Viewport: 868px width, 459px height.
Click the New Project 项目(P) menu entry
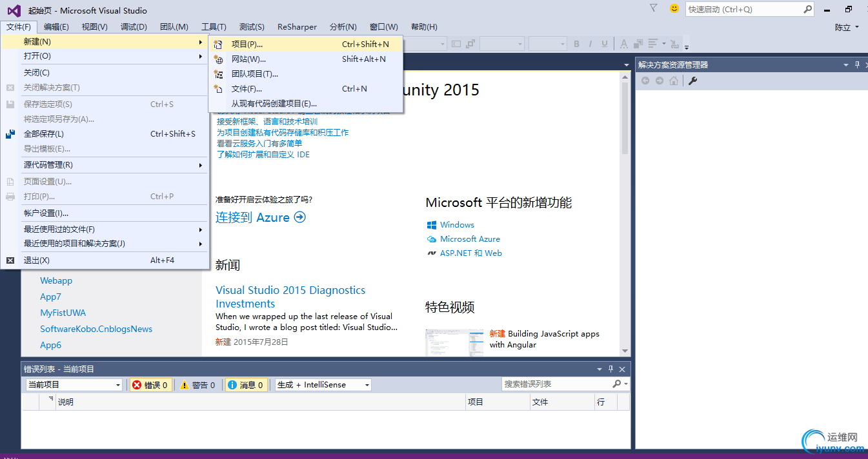(x=306, y=44)
